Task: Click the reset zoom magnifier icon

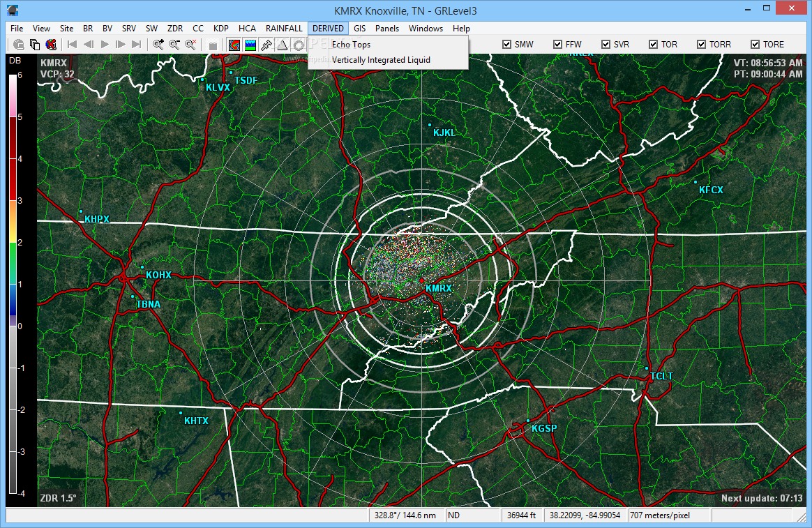Action: [x=190, y=45]
